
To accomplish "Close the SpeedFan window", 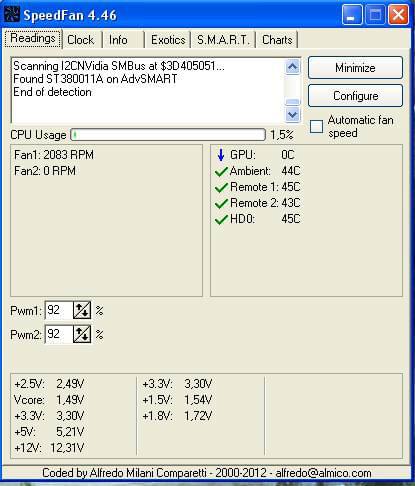I will 398,15.
